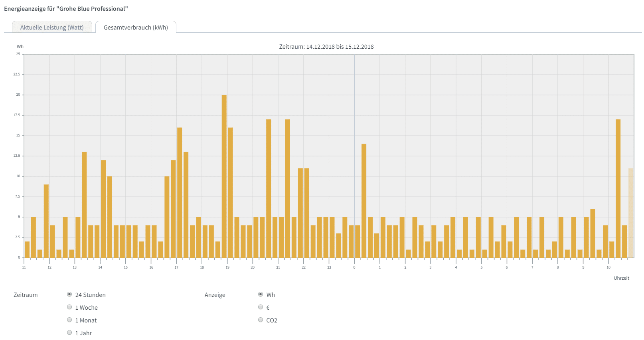Choose CO2 display radio button
This screenshot has width=644, height=340.
261,320
